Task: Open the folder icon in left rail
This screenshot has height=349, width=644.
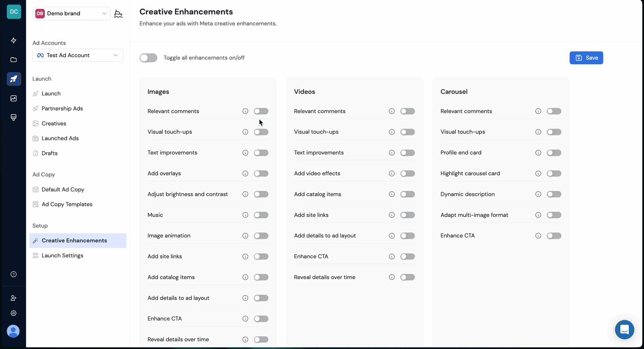Action: coord(13,60)
